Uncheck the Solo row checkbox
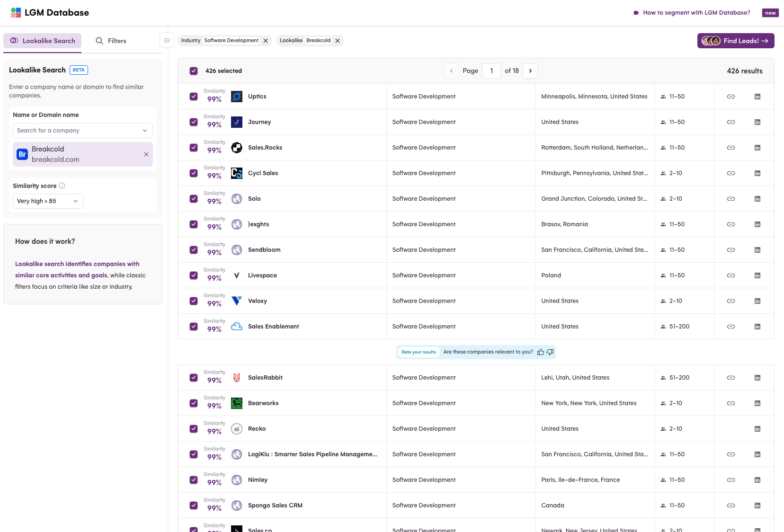This screenshot has height=532, width=784. (194, 199)
